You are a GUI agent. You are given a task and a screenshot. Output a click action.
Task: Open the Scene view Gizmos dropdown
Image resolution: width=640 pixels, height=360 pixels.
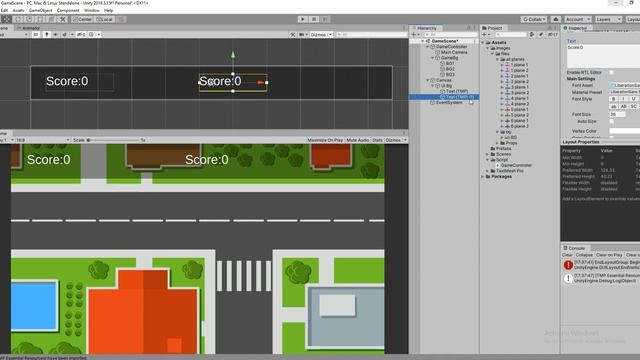[x=321, y=35]
